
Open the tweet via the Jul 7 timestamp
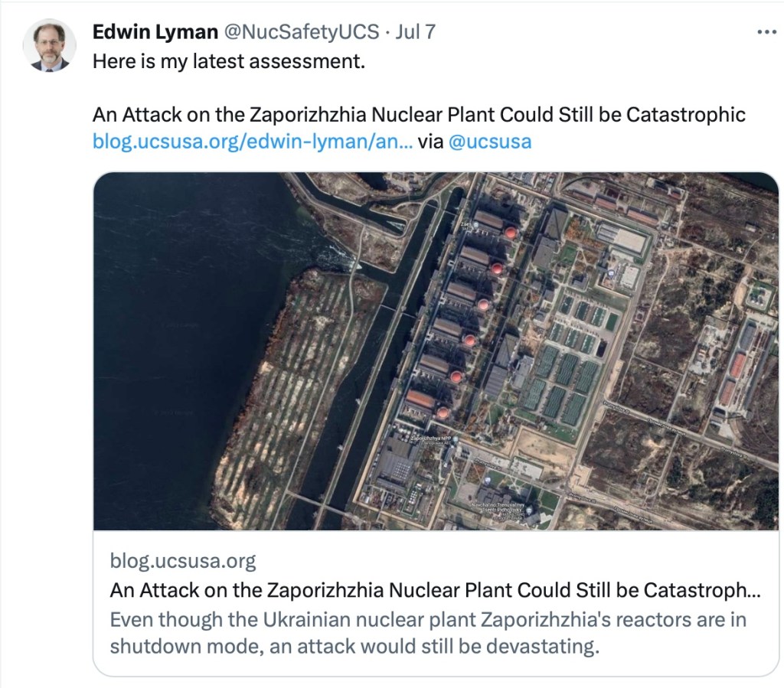tap(418, 32)
